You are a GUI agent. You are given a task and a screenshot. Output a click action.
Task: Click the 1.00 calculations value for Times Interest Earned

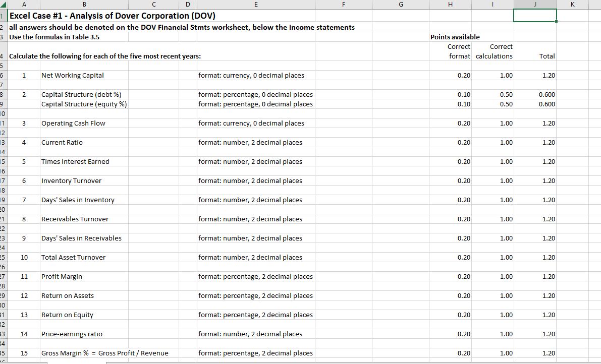[x=493, y=161]
